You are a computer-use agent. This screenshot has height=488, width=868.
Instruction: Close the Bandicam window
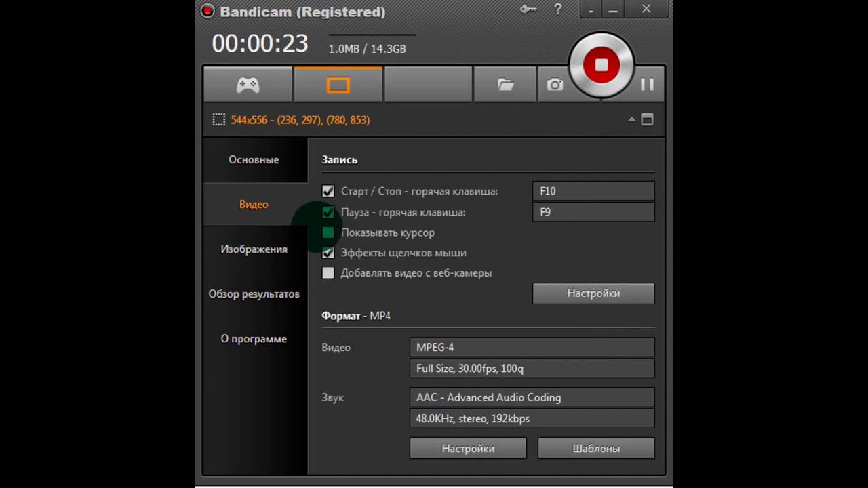646,9
